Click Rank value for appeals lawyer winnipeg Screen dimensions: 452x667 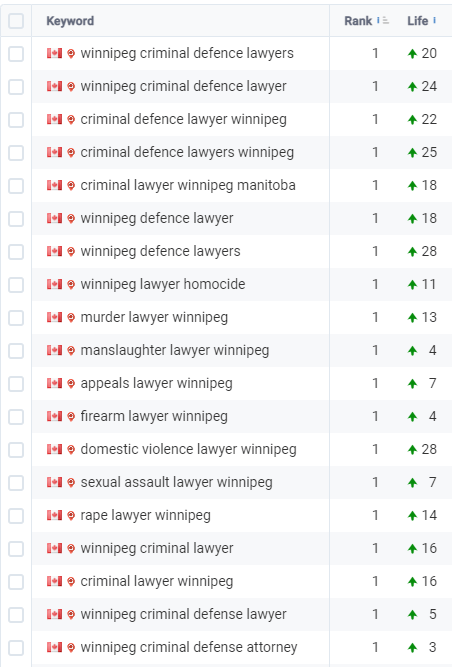(x=375, y=383)
